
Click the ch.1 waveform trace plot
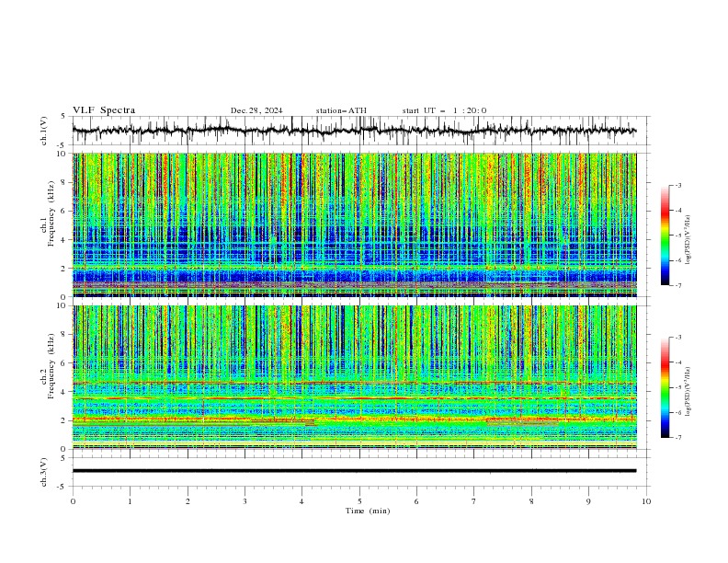[354, 131]
